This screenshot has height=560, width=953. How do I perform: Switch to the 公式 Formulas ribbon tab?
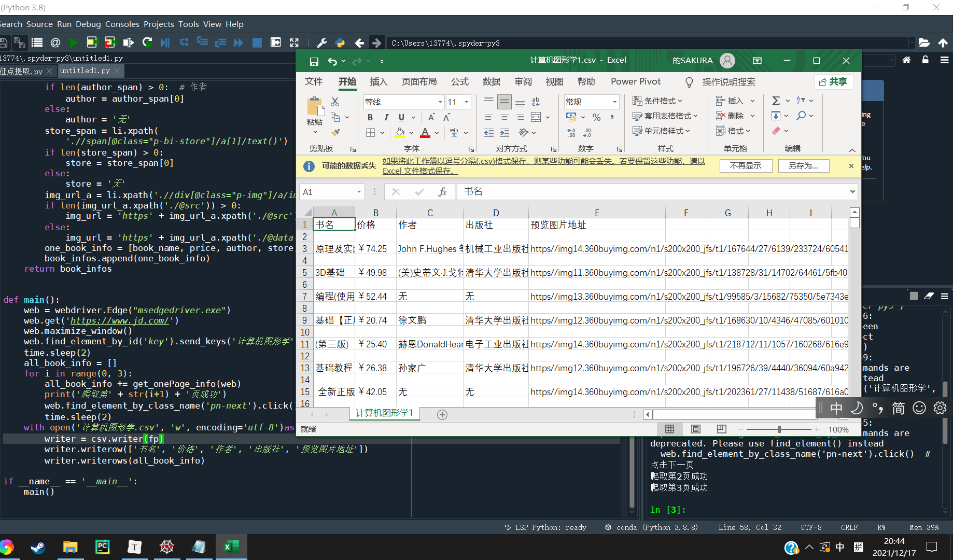(460, 81)
